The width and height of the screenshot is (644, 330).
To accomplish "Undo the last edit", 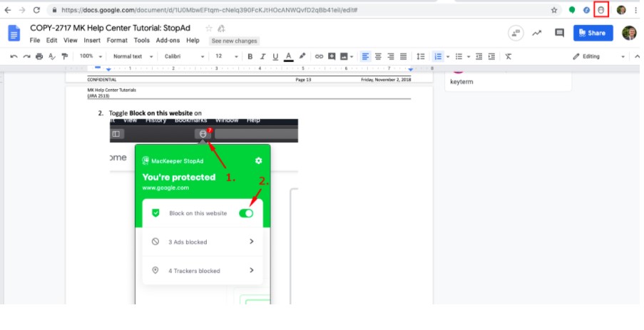I will (14, 56).
